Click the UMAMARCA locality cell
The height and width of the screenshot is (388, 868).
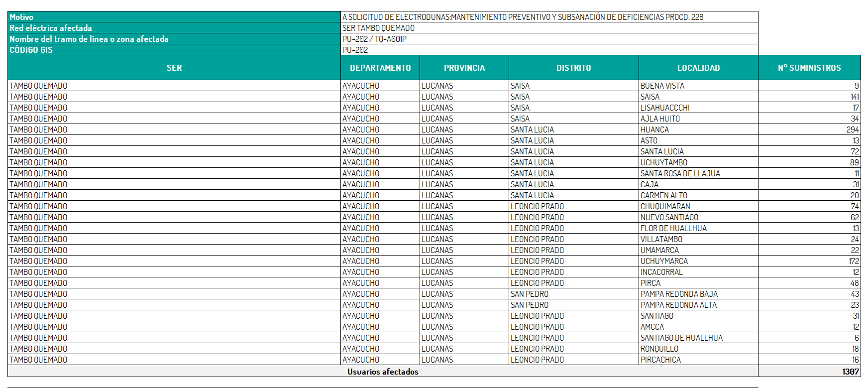pos(698,250)
